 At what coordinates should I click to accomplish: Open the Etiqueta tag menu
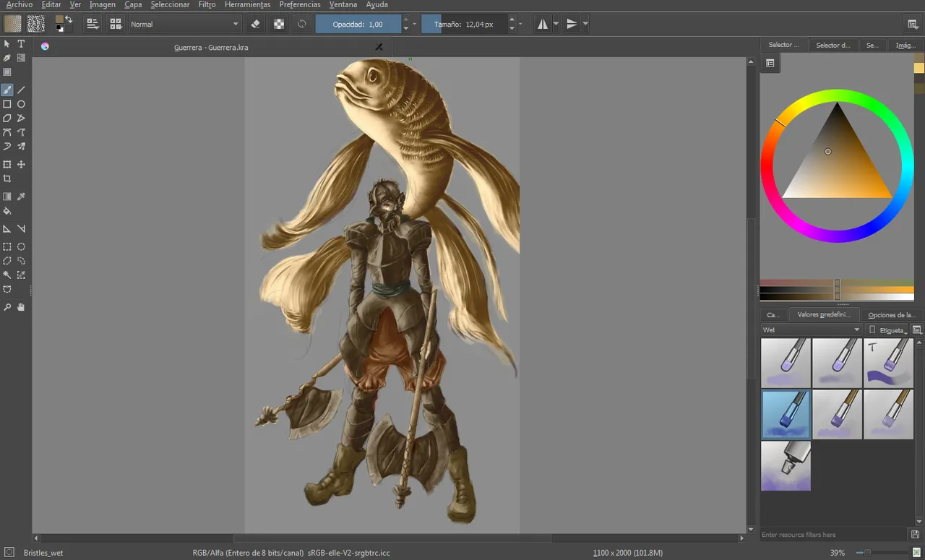click(887, 330)
